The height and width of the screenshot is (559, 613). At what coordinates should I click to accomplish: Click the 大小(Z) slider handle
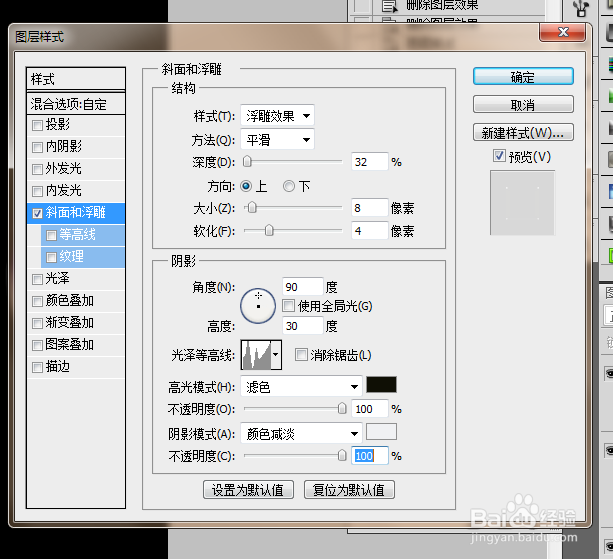pos(252,208)
